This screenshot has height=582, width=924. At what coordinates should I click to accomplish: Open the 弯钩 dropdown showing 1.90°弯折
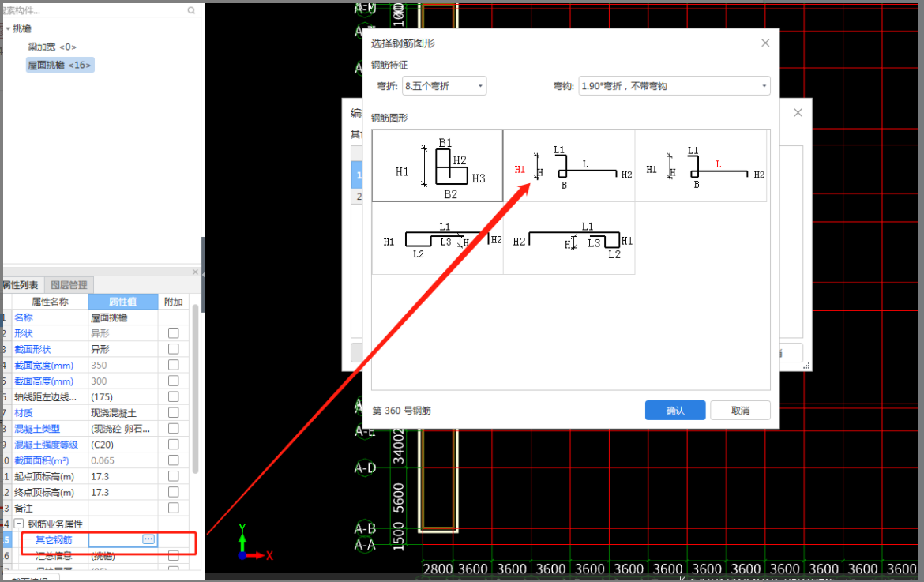click(674, 86)
